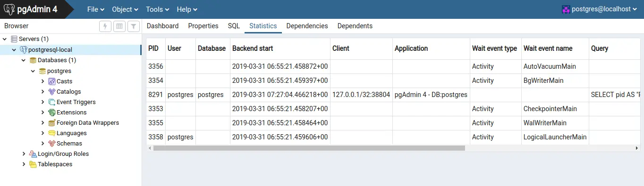Open the postgres@localhost user dropdown

600,9
